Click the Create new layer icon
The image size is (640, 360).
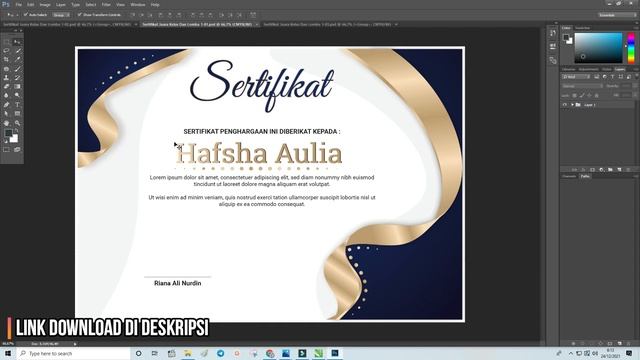point(620,169)
